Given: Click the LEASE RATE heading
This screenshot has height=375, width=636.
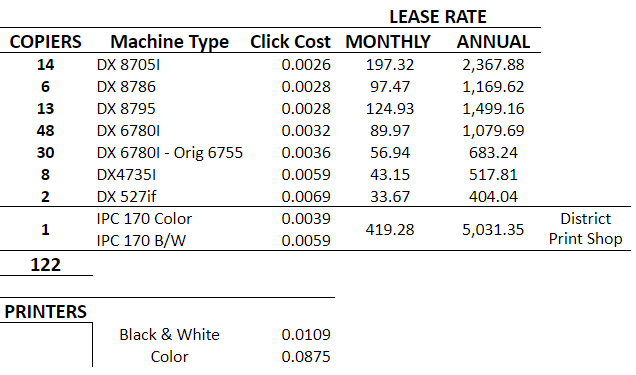Looking at the screenshot, I should click(x=438, y=17).
